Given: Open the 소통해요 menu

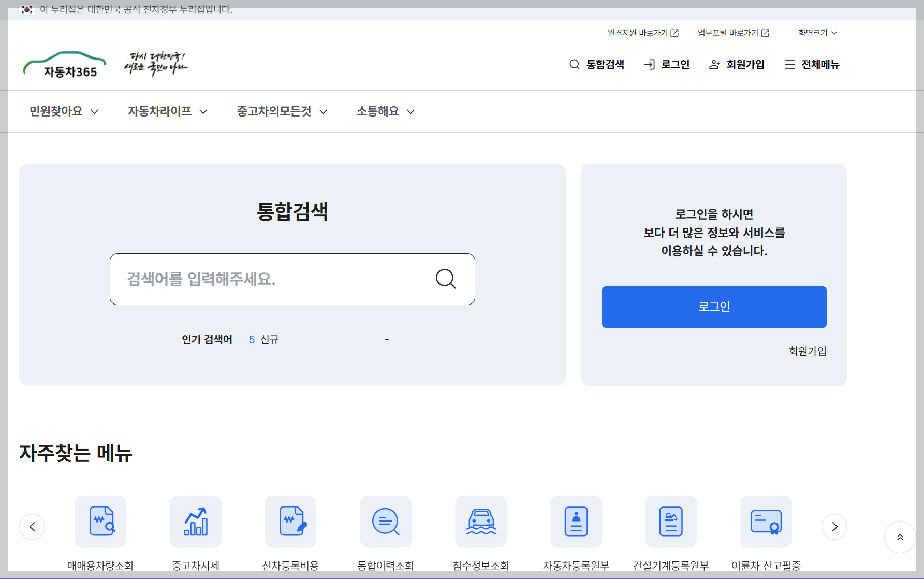Looking at the screenshot, I should [377, 111].
